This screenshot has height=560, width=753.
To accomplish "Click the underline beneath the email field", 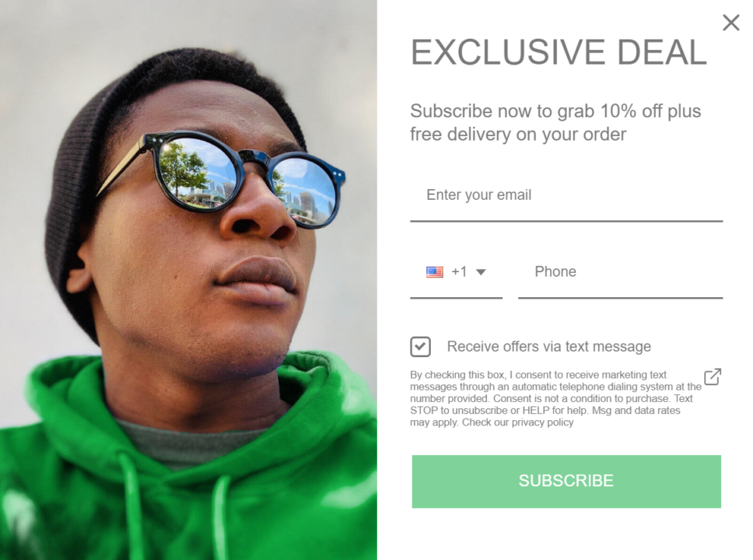I will 566,221.
